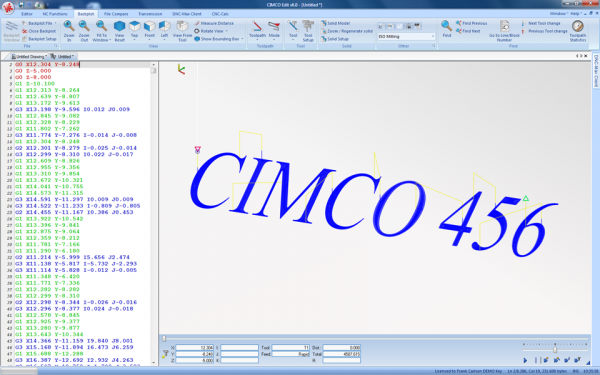Open the ISO Milling file type combo box
600x375 pixels.
coord(406,36)
